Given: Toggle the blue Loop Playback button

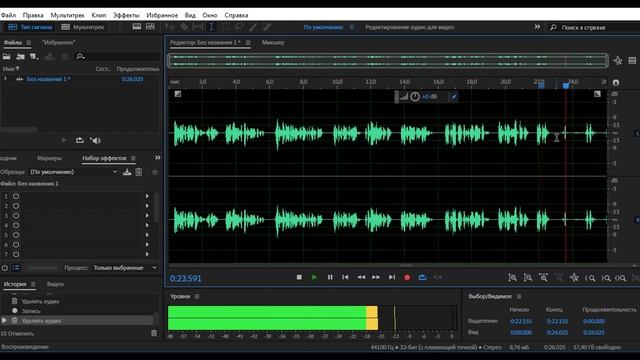Looking at the screenshot, I should coord(422,277).
